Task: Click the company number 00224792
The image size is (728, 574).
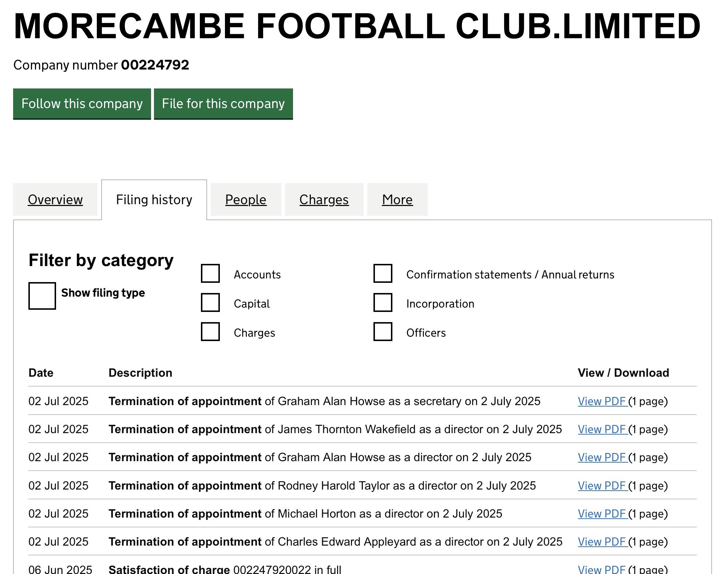Action: pos(155,65)
